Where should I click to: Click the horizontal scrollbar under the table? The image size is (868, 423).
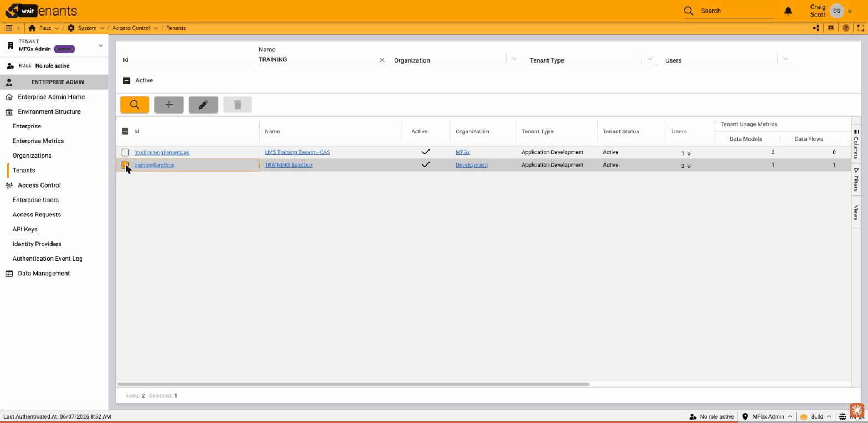(x=353, y=384)
